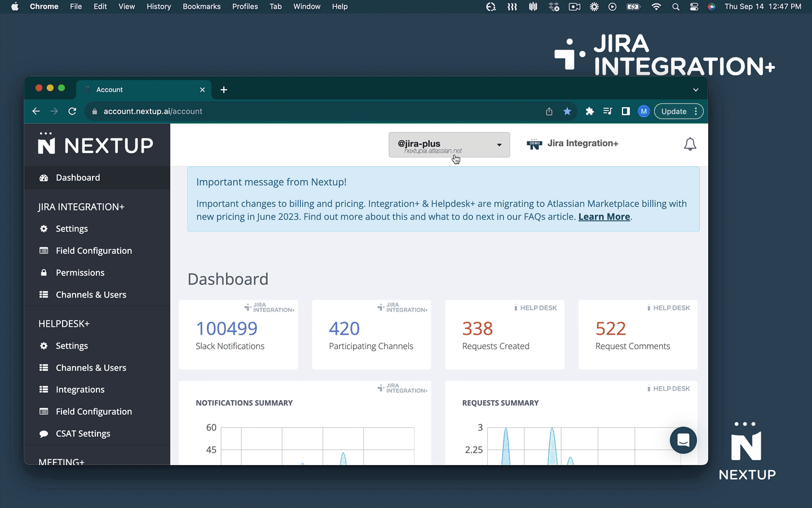Click the lock icon for site information
This screenshot has width=812, height=508.
coord(95,112)
